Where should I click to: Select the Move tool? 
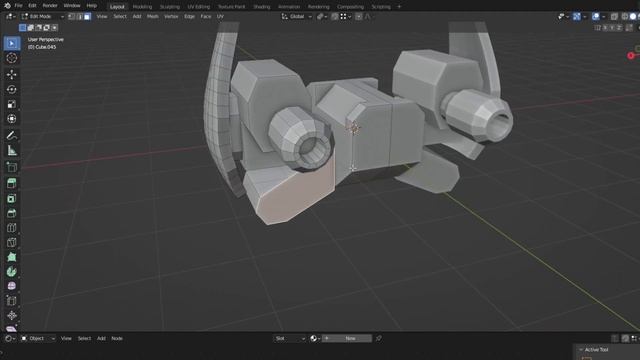click(12, 74)
